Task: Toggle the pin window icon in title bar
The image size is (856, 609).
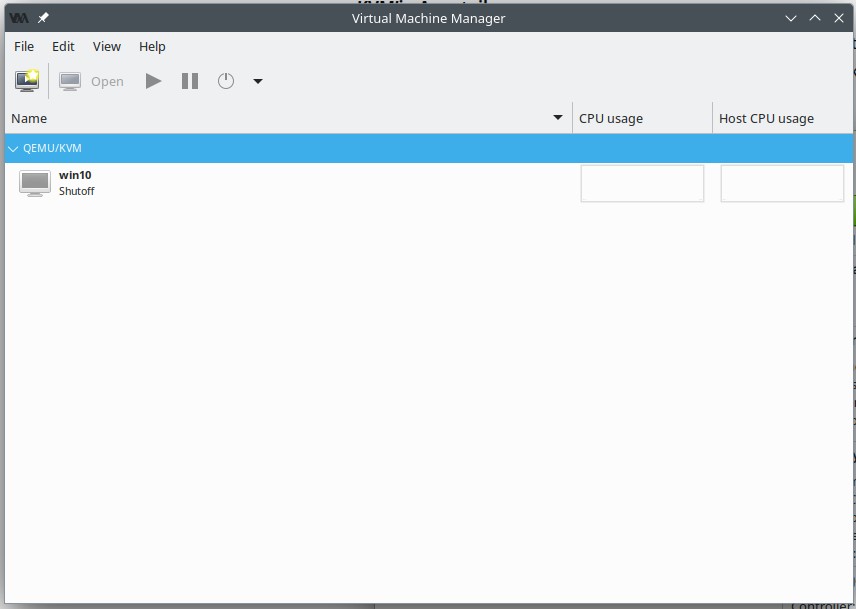Action: tap(43, 18)
